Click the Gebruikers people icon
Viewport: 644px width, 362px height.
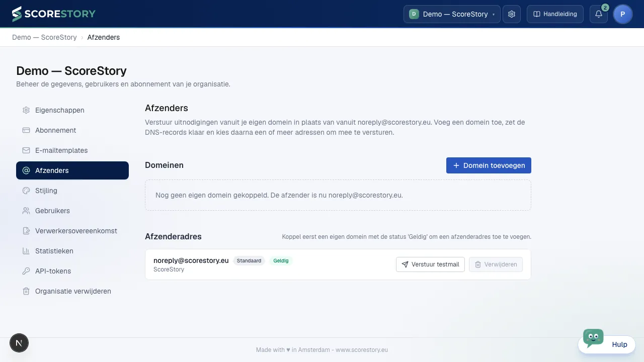[26, 211]
